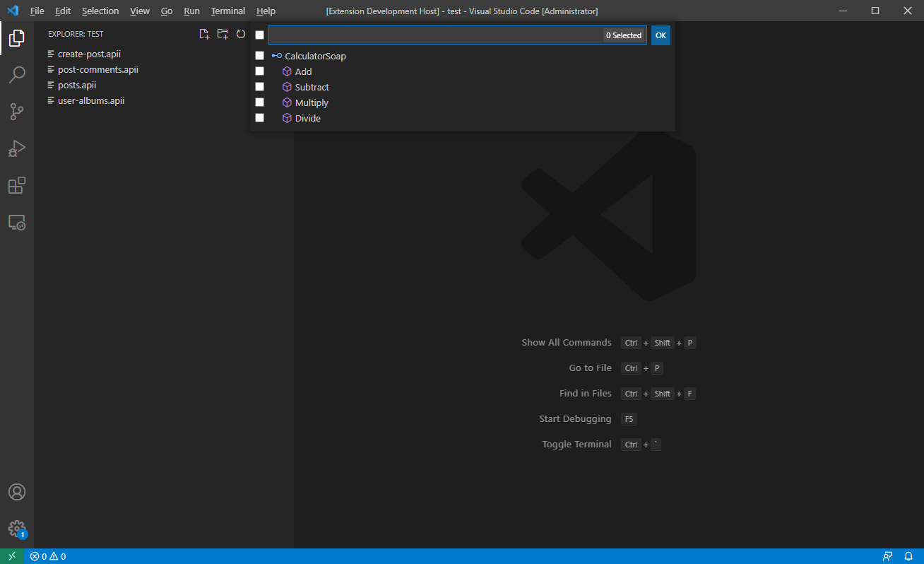Screen dimensions: 924x564
Task: Open the Search view in activity bar
Action: 17,74
